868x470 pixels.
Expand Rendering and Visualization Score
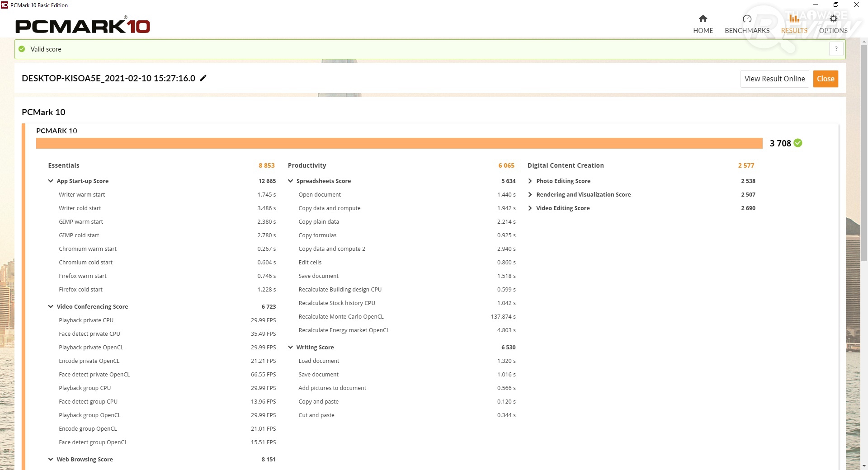(530, 194)
